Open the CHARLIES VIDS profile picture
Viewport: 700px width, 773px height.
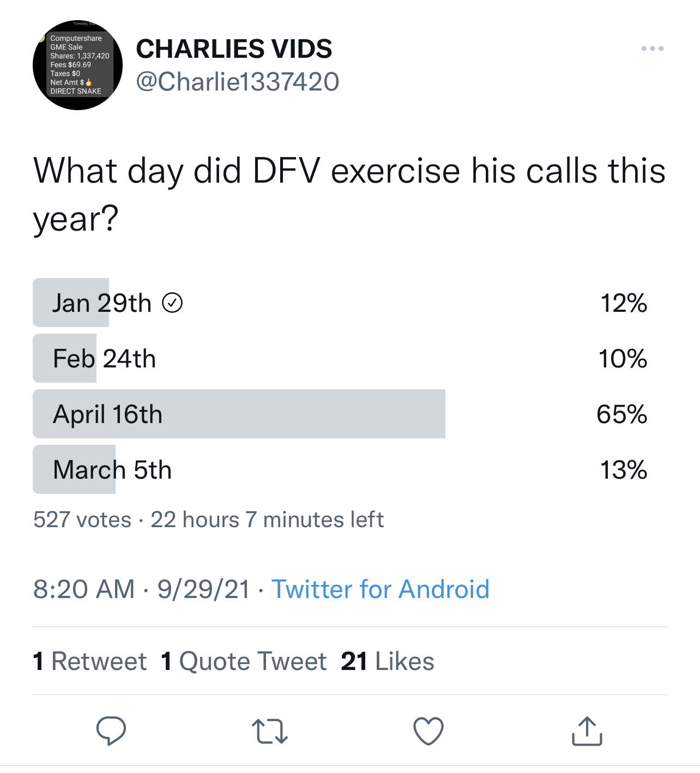click(x=77, y=65)
